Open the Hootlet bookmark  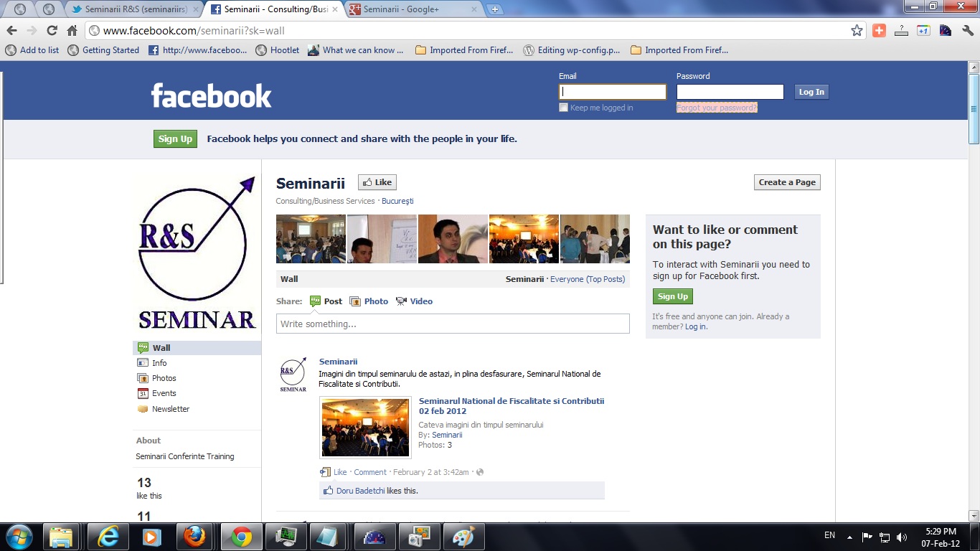coord(278,50)
